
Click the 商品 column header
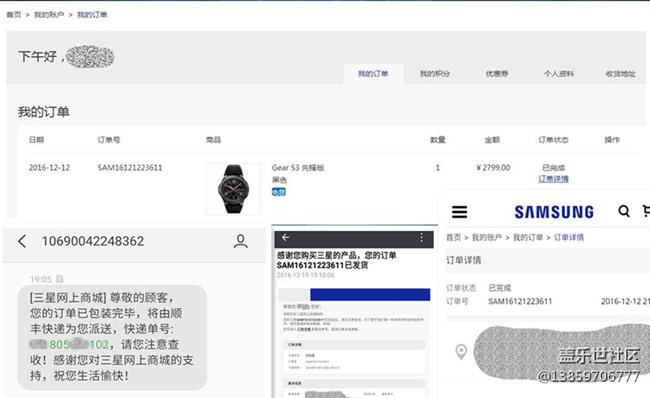tap(213, 140)
